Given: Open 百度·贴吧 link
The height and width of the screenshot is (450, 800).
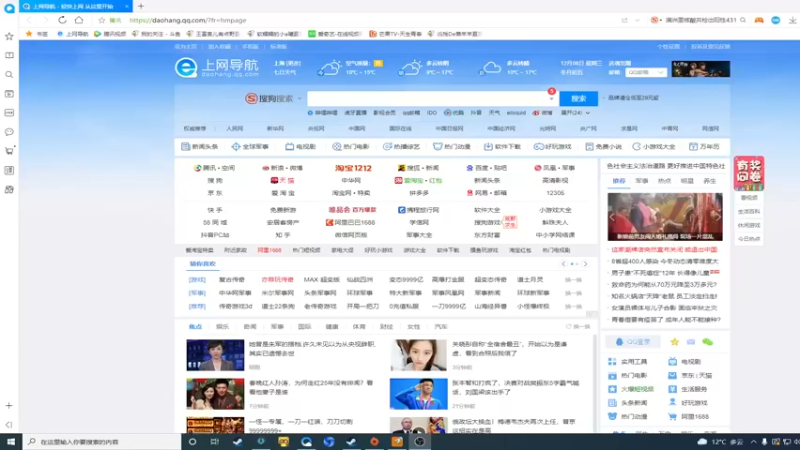Looking at the screenshot, I should click(x=486, y=168).
